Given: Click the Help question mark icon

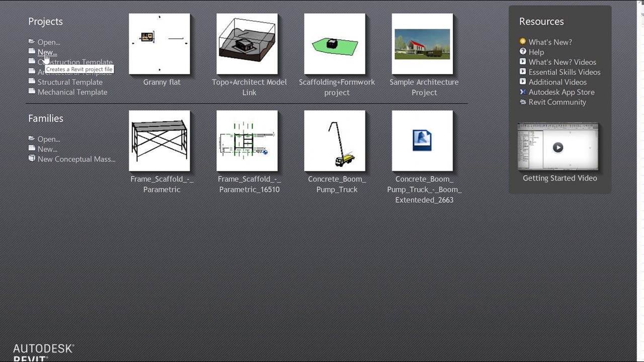Looking at the screenshot, I should point(523,52).
